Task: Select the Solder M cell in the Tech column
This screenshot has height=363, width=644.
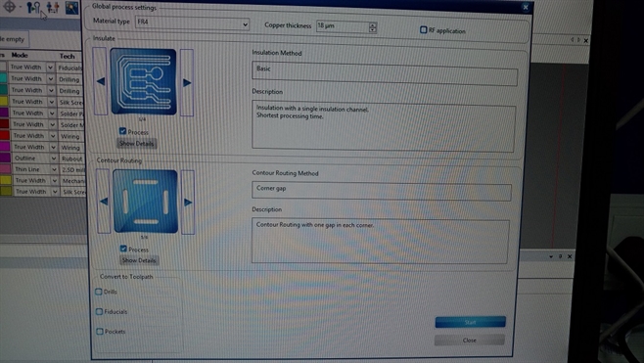Action: (x=71, y=125)
